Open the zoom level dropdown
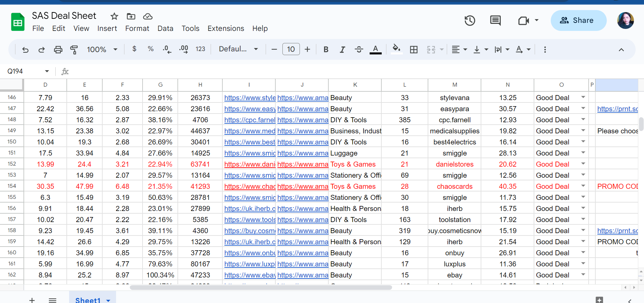The height and width of the screenshot is (303, 644). point(102,50)
